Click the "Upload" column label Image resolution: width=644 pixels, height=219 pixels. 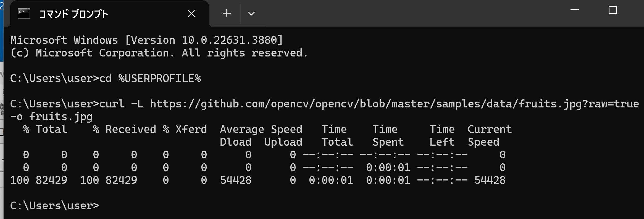click(283, 142)
